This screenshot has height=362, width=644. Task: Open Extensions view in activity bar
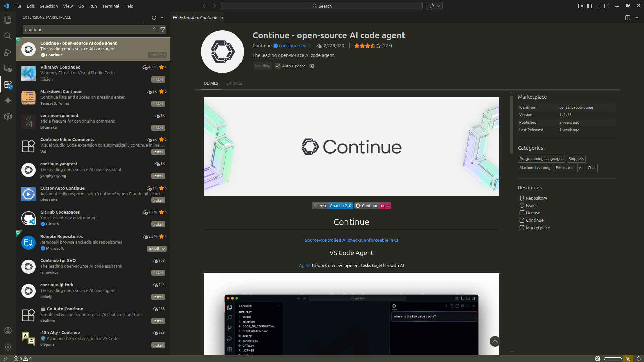pyautogui.click(x=8, y=84)
